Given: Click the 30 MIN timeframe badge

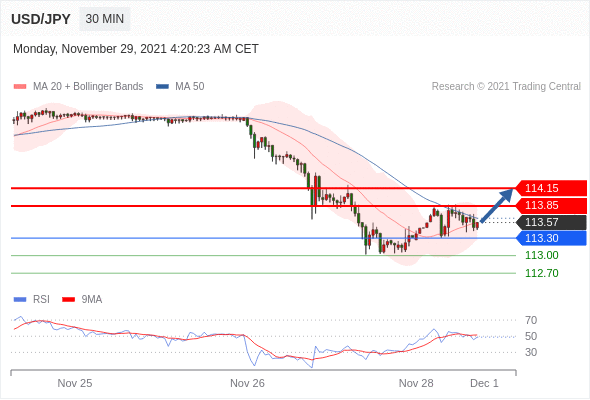Looking at the screenshot, I should (105, 19).
